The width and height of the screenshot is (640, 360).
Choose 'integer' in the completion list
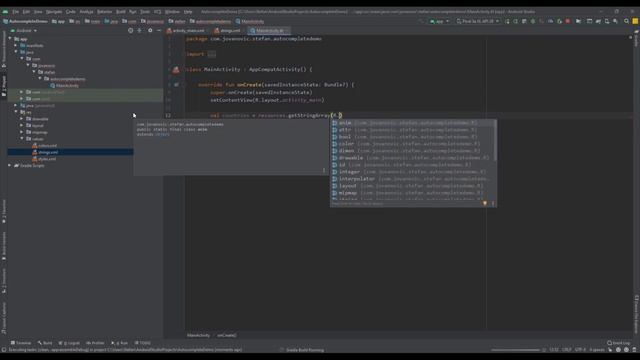pyautogui.click(x=412, y=172)
